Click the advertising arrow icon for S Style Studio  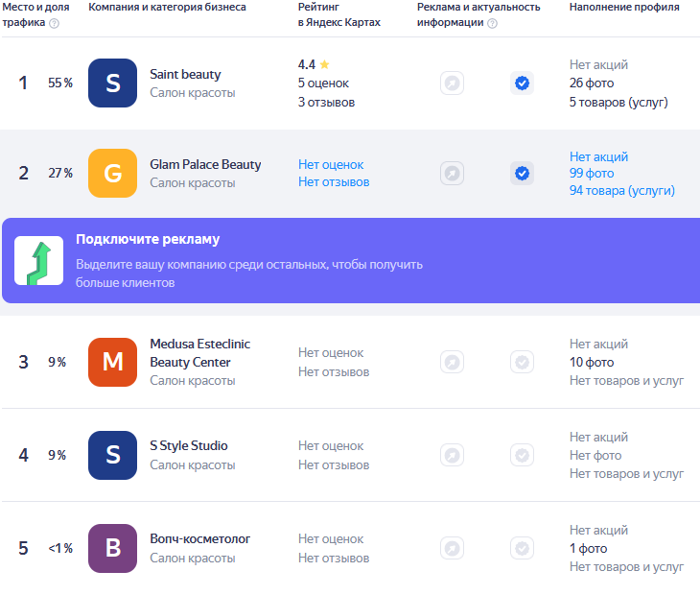453,455
